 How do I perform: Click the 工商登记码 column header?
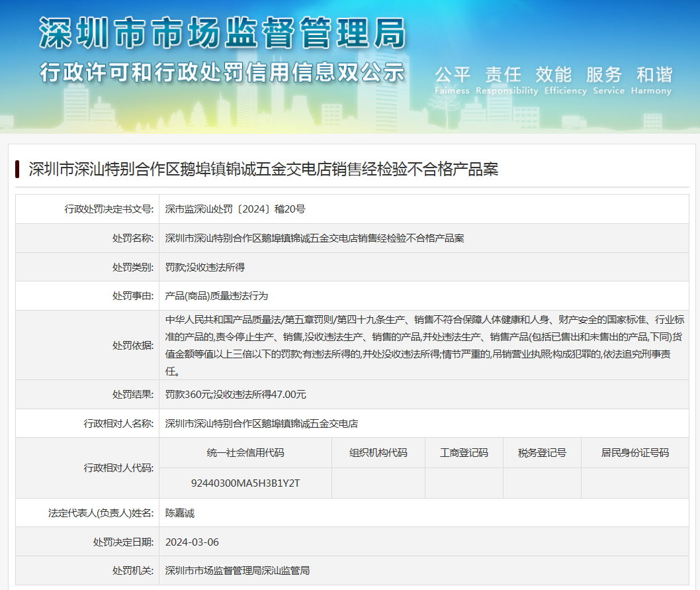[x=464, y=453]
